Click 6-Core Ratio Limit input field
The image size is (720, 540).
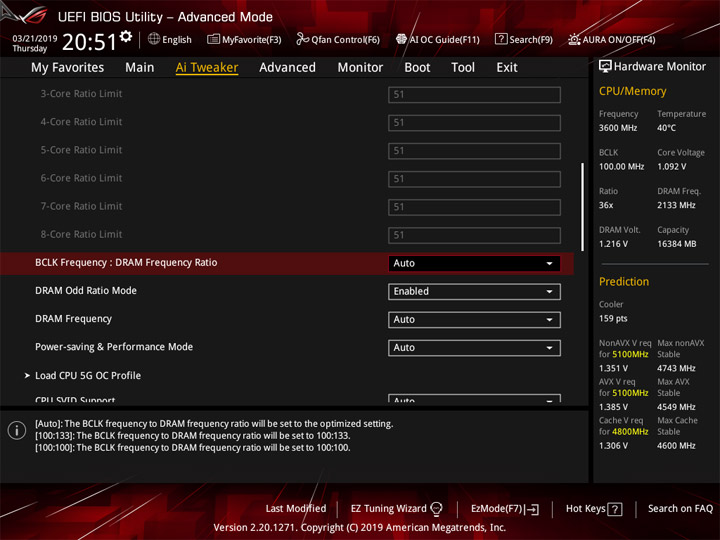pyautogui.click(x=474, y=179)
